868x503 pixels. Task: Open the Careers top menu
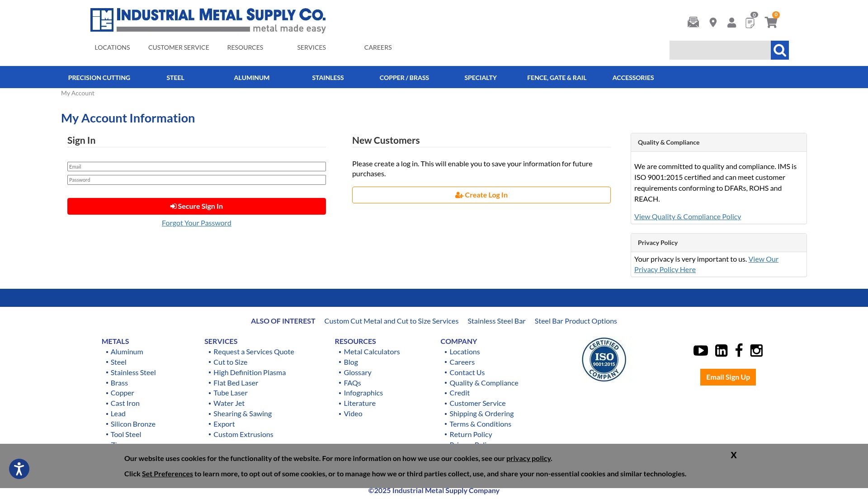(378, 47)
